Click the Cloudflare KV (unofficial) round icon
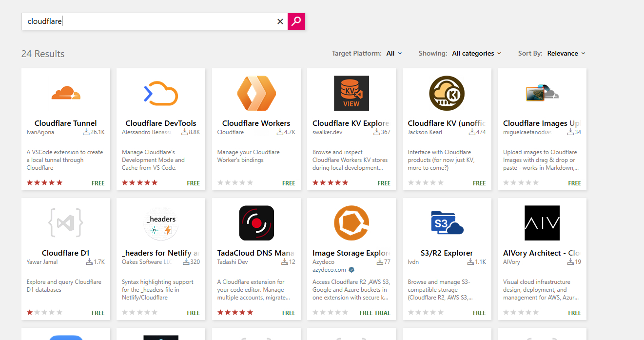Image resolution: width=644 pixels, height=340 pixels. click(447, 93)
